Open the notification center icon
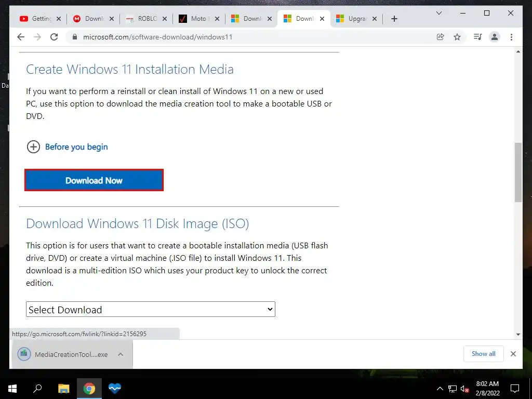532x399 pixels. [x=515, y=389]
